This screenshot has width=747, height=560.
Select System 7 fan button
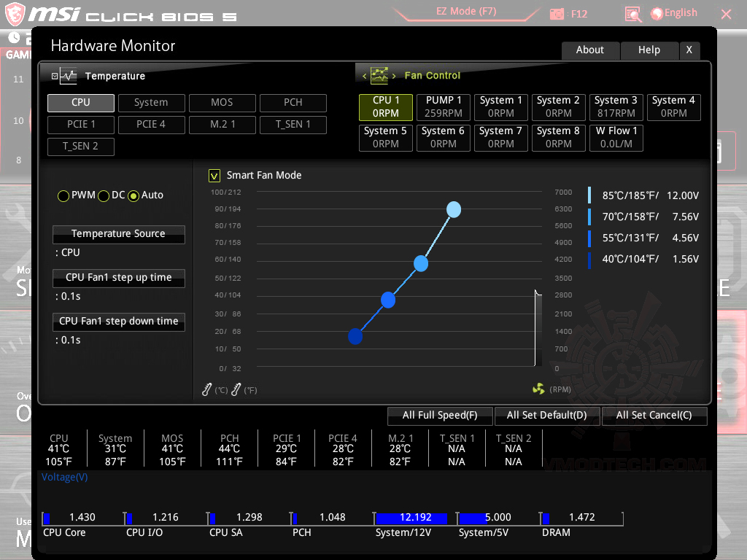[x=501, y=138]
